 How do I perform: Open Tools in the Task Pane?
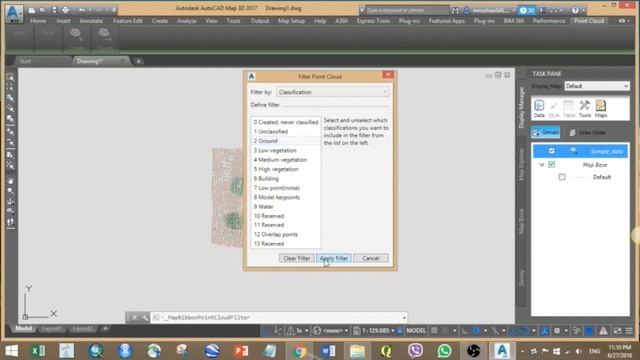click(x=584, y=109)
